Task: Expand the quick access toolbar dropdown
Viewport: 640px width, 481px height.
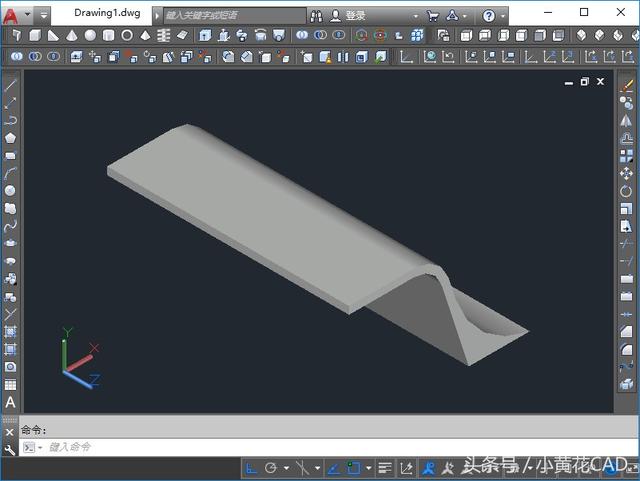Action: [45, 16]
